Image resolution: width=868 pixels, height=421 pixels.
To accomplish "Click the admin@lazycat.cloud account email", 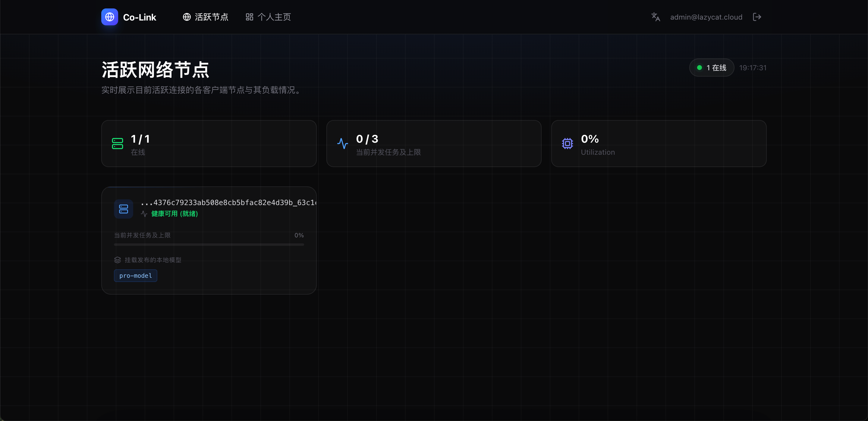I will click(706, 17).
